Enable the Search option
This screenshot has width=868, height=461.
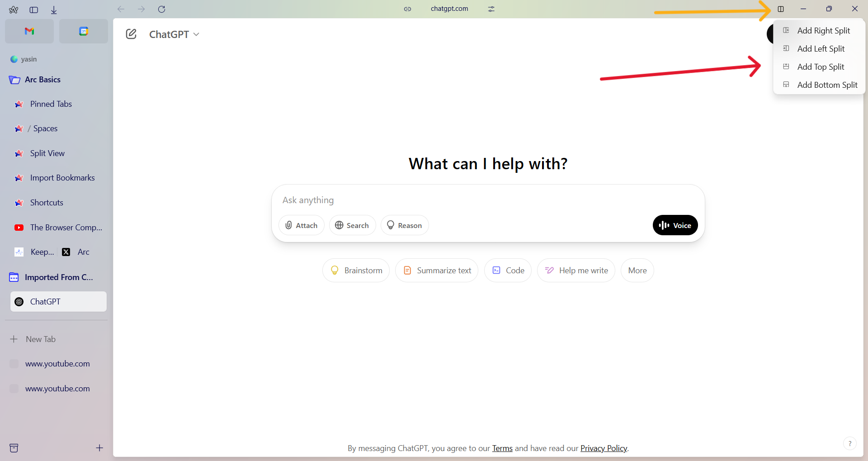352,225
